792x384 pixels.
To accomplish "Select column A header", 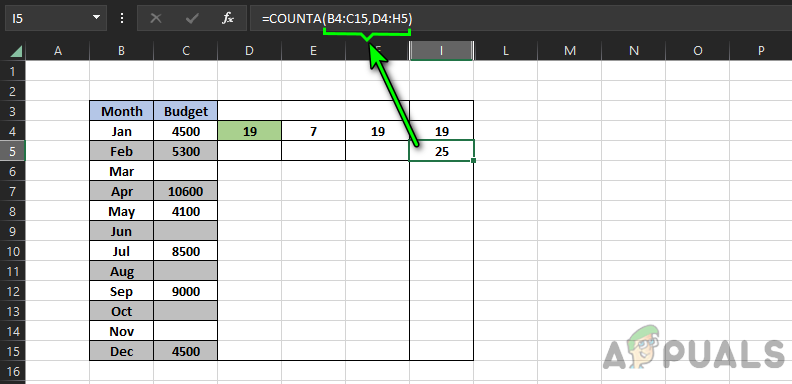I will click(x=58, y=51).
